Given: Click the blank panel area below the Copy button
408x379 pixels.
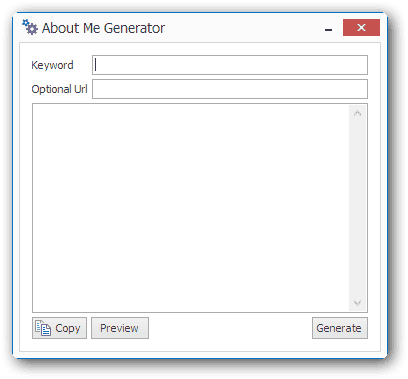Looking at the screenshot, I should point(59,345).
